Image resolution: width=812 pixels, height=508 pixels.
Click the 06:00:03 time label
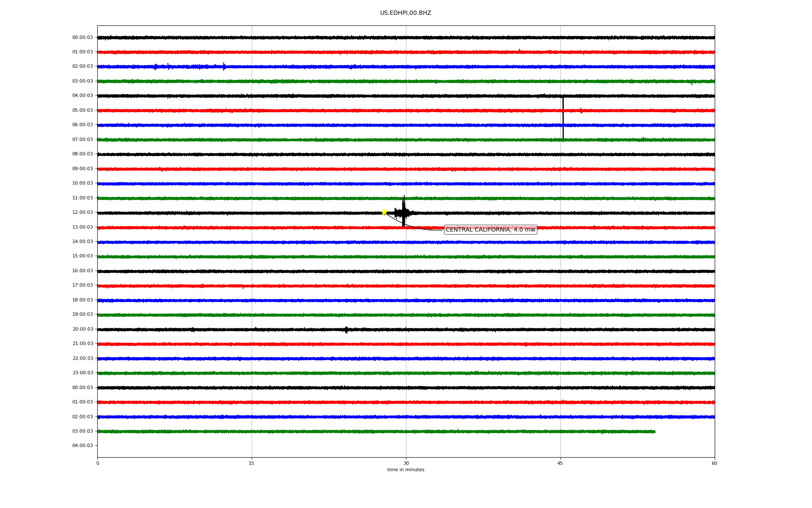coord(82,125)
